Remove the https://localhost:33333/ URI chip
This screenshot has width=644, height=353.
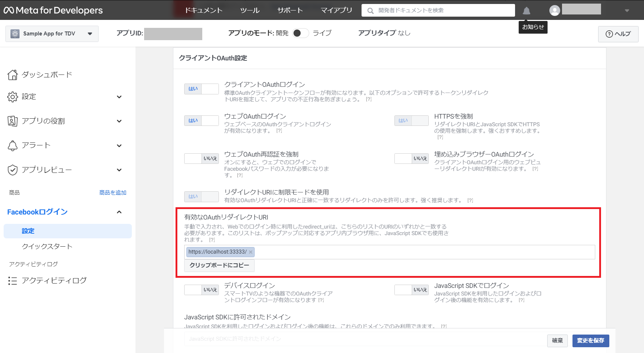[x=251, y=252]
